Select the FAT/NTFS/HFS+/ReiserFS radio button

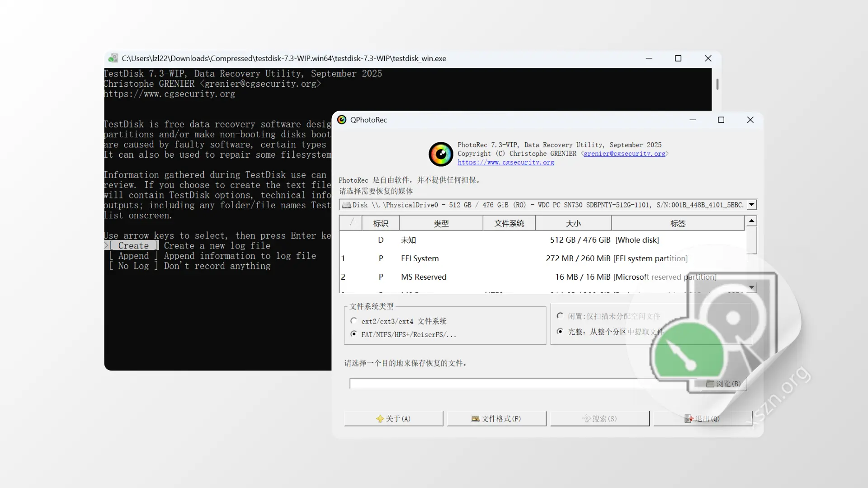354,334
